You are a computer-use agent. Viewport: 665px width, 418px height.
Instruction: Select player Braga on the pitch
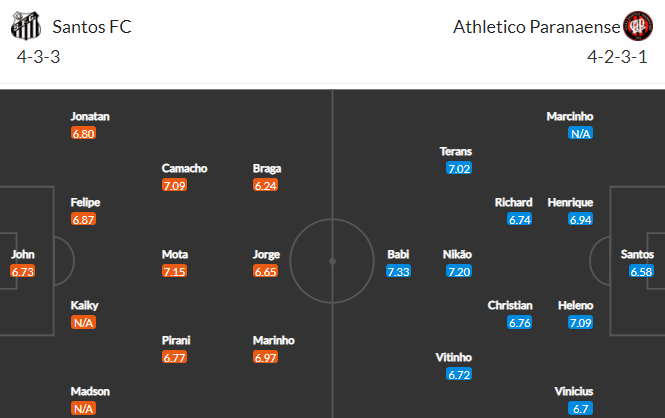point(267,168)
